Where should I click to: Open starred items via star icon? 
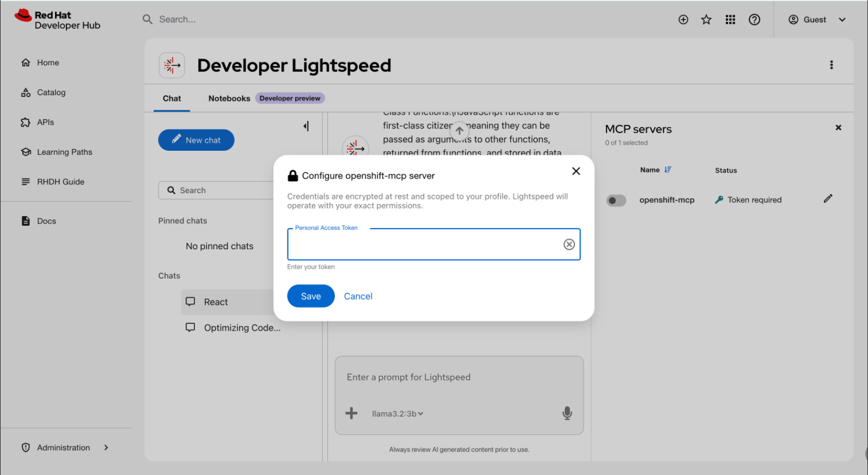click(706, 20)
